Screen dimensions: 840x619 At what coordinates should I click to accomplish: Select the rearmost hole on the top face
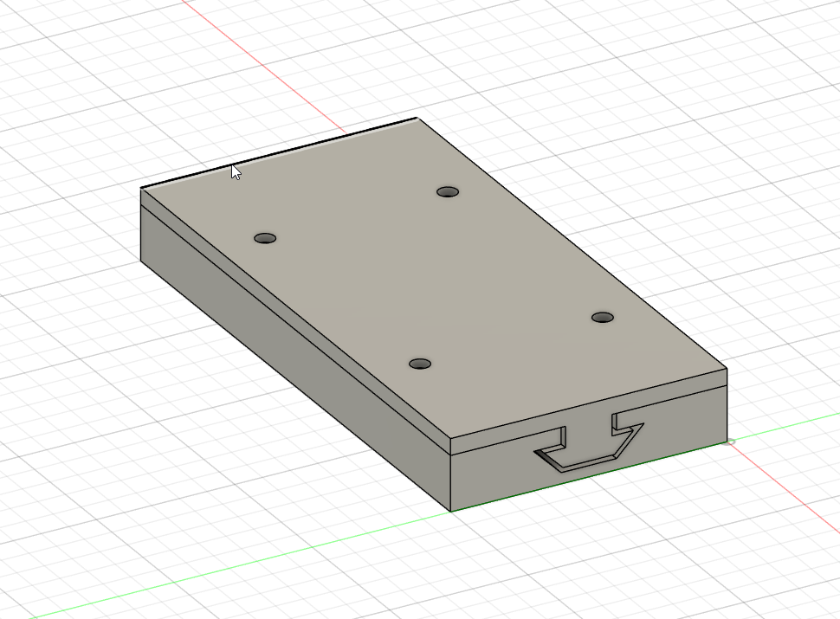click(x=448, y=191)
